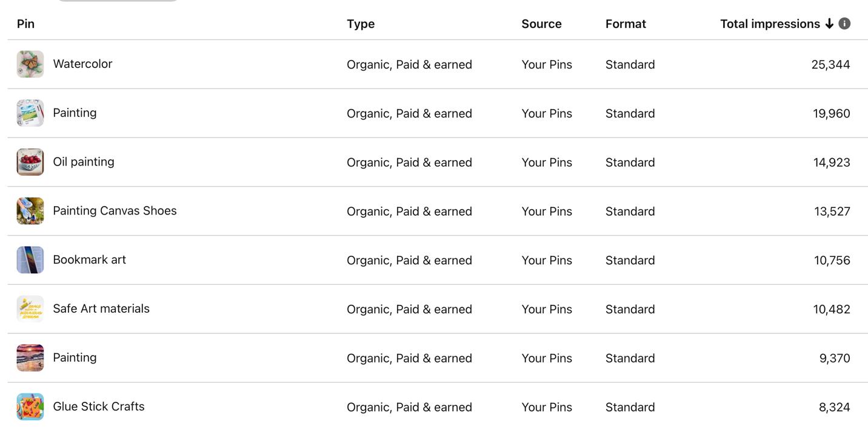This screenshot has height=437, width=868.
Task: Click the paint palette Painting thumbnail
Action: coord(30,113)
